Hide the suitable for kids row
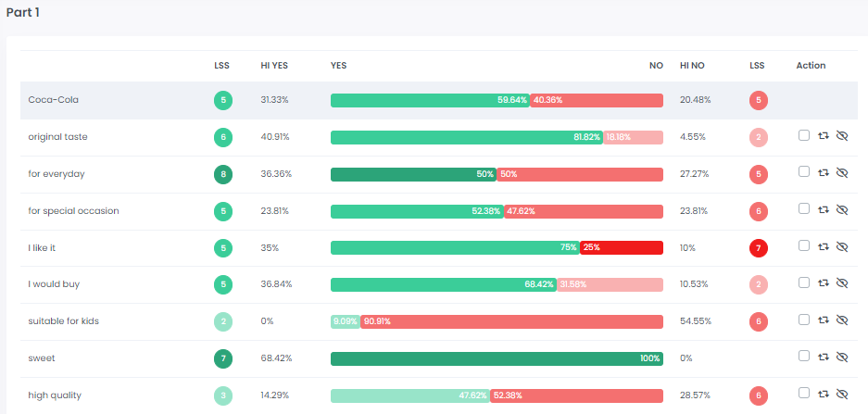The height and width of the screenshot is (414, 868). (842, 320)
